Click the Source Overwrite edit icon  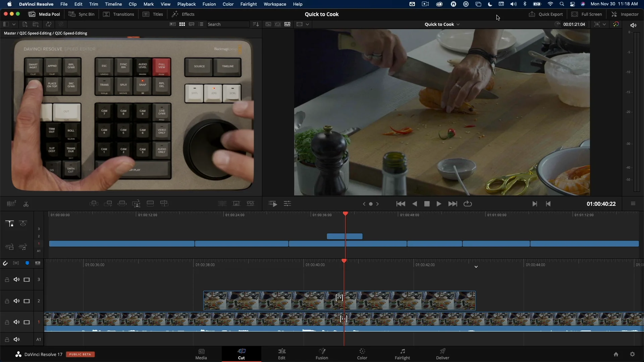[164, 203]
